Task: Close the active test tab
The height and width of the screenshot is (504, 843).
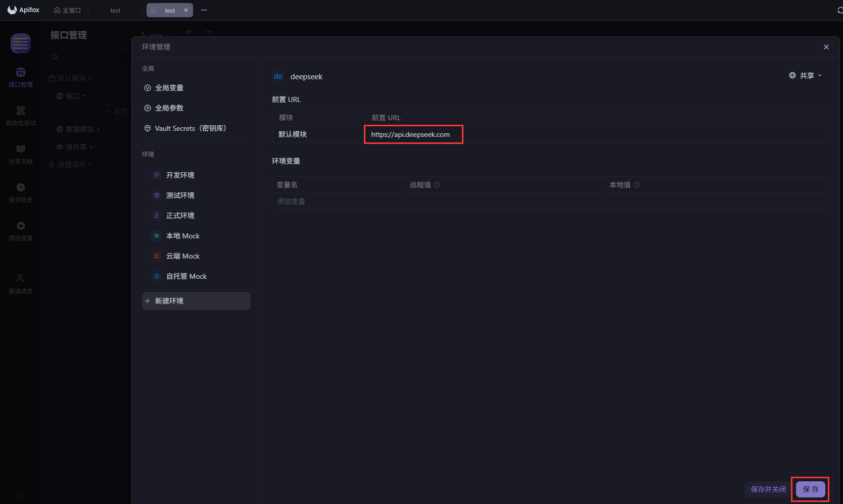Action: (186, 10)
